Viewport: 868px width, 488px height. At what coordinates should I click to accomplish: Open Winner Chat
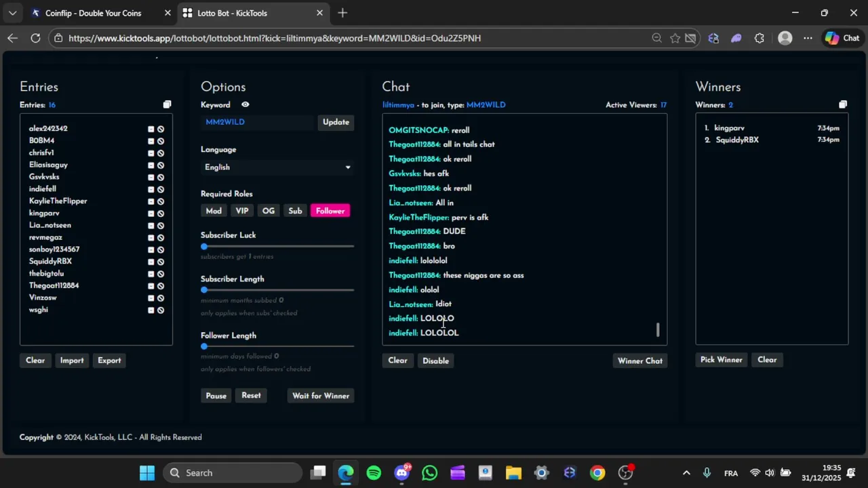point(640,361)
